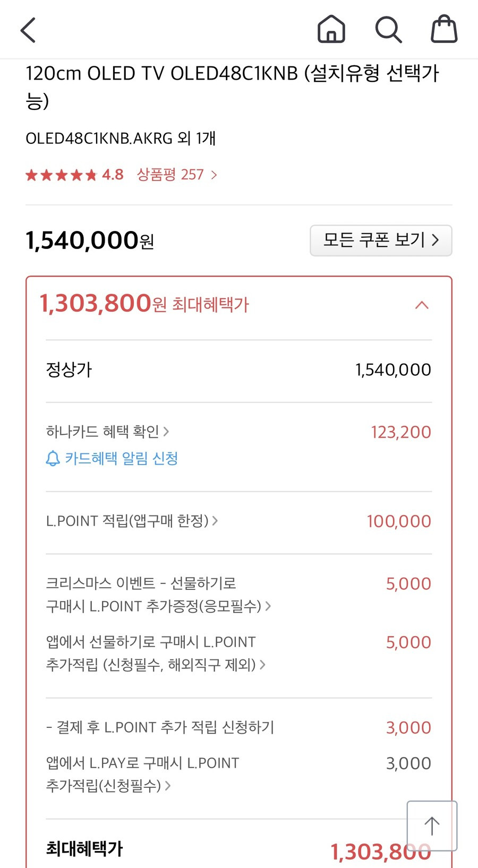Screen dimensions: 478x868
Task: Tap the search magnifier icon
Action: click(388, 29)
